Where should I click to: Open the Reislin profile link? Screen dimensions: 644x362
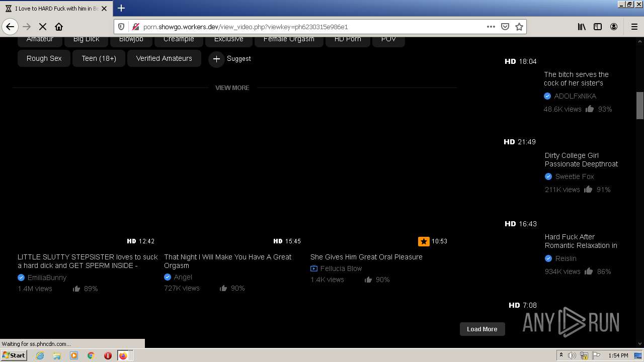(x=566, y=258)
